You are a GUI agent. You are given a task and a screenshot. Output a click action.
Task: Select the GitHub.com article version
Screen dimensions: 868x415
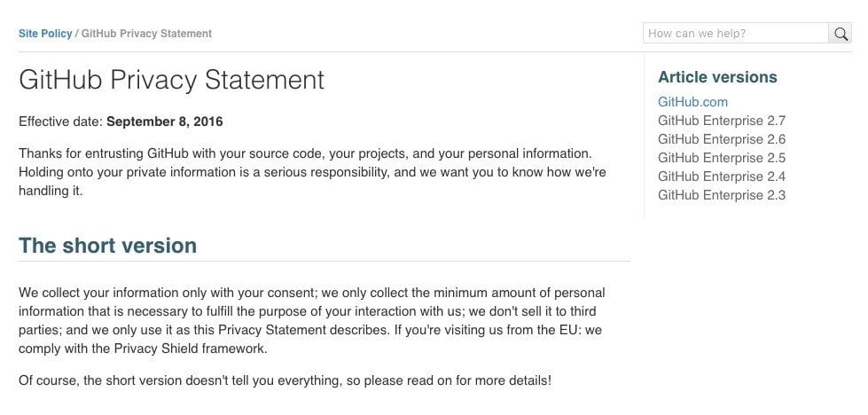pos(692,102)
